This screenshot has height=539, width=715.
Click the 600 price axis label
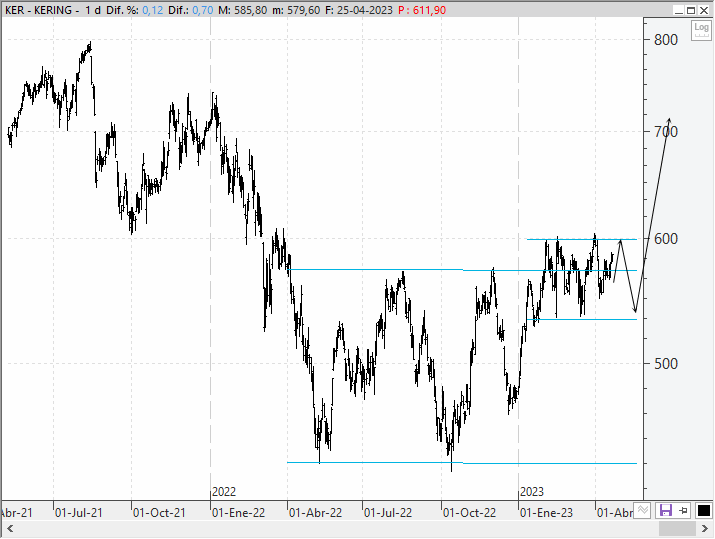666,239
